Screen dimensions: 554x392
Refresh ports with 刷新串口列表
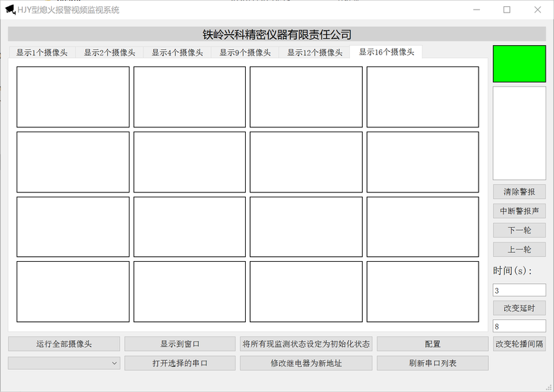pos(432,363)
